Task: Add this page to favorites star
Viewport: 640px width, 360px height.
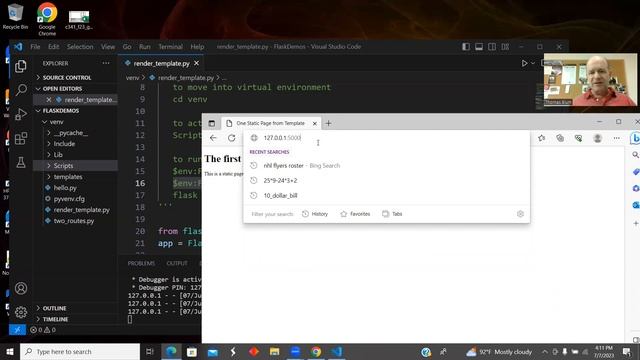Action: [542, 138]
